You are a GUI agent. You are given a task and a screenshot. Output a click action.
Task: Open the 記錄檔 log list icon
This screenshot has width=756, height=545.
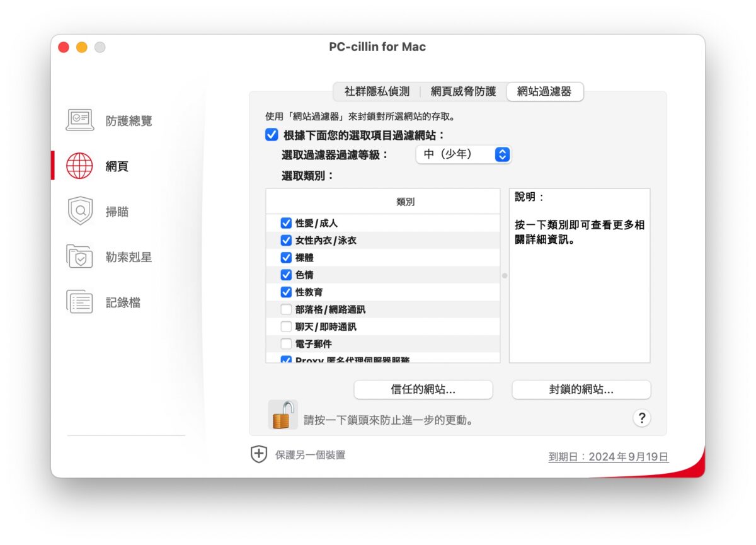pyautogui.click(x=80, y=302)
